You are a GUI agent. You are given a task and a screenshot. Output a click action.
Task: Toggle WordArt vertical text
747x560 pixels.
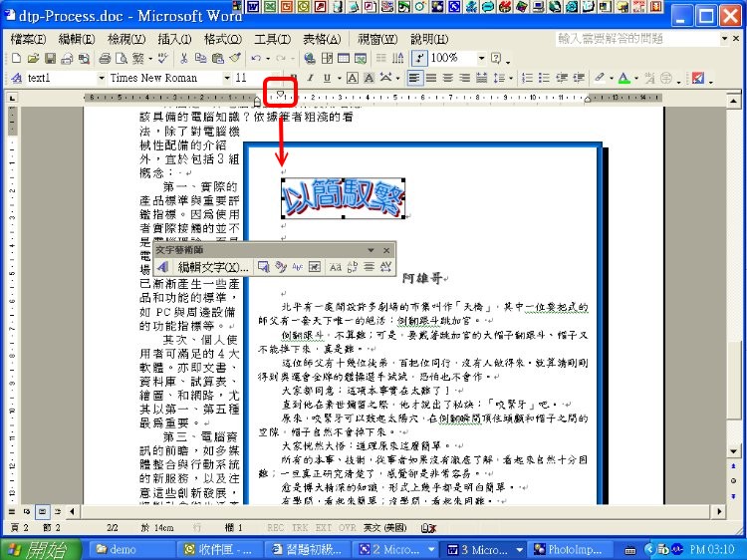tap(352, 267)
